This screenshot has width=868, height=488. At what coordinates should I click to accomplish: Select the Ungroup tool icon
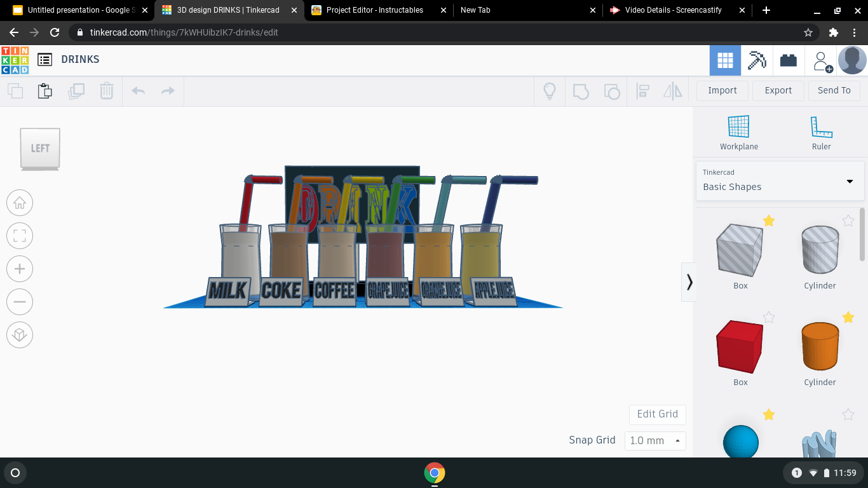(x=612, y=91)
